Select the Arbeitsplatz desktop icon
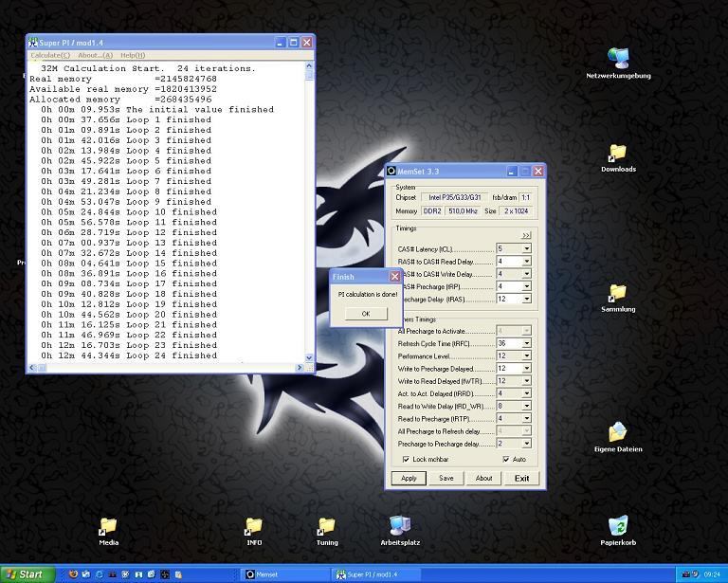 (400, 532)
